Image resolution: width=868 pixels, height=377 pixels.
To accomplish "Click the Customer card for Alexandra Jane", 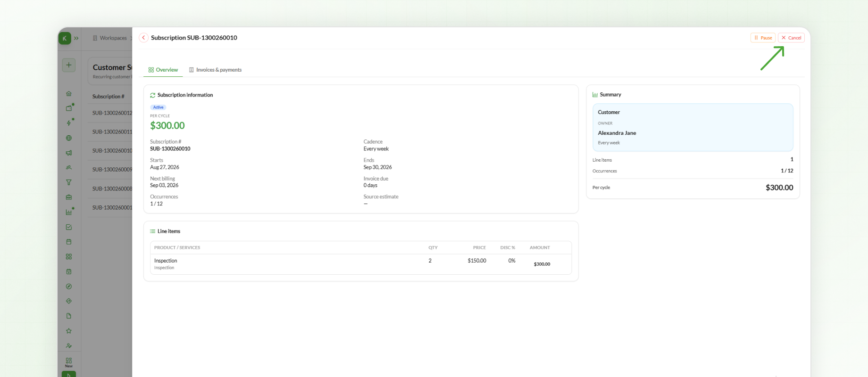I will [693, 127].
